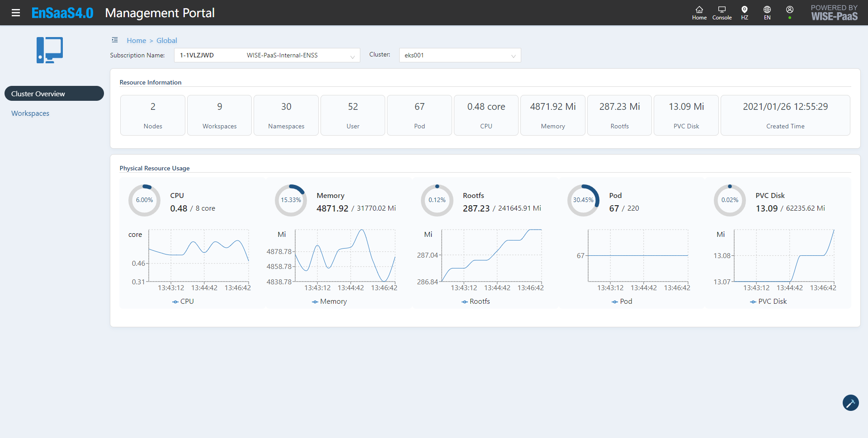
Task: Click the Nodes count card
Action: tap(153, 115)
